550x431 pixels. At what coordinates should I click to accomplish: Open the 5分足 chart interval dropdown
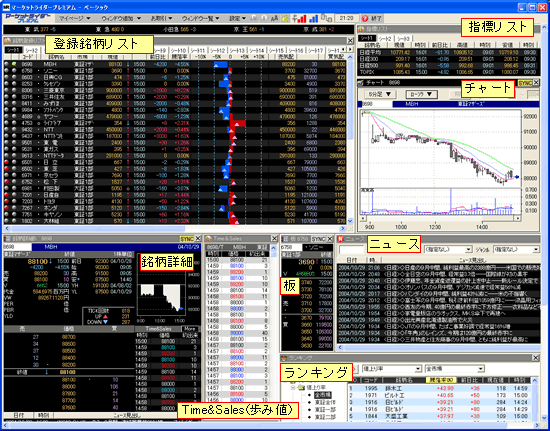pos(380,94)
